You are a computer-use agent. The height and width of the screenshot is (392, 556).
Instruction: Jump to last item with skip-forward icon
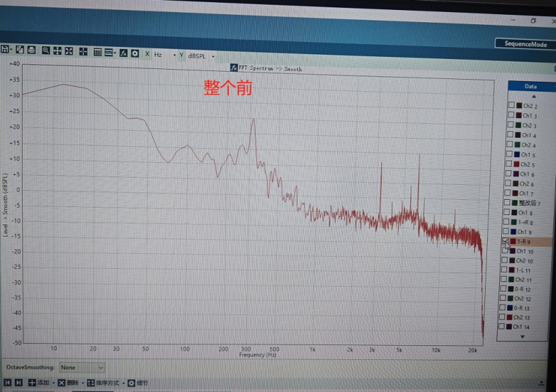tap(19, 383)
